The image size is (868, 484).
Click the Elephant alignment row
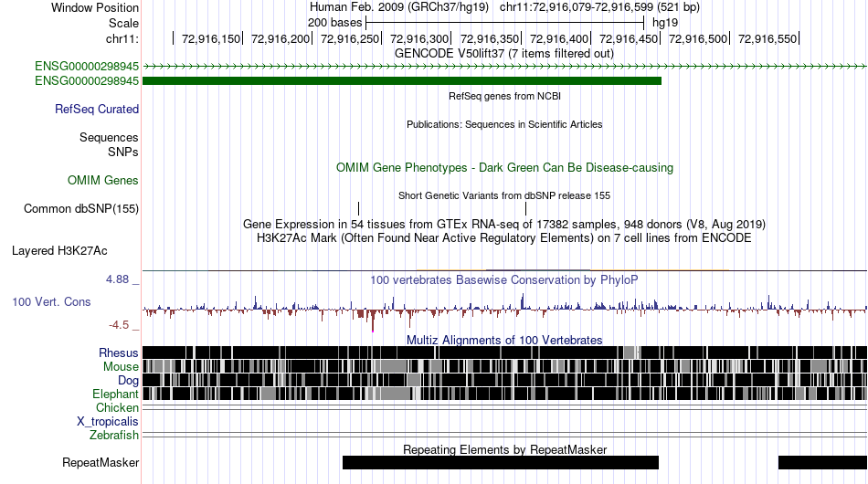click(x=505, y=394)
